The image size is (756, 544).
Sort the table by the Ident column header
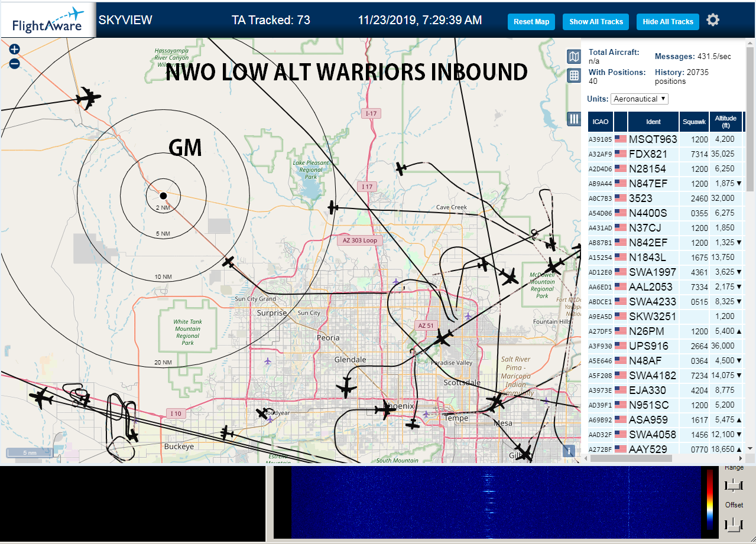653,122
